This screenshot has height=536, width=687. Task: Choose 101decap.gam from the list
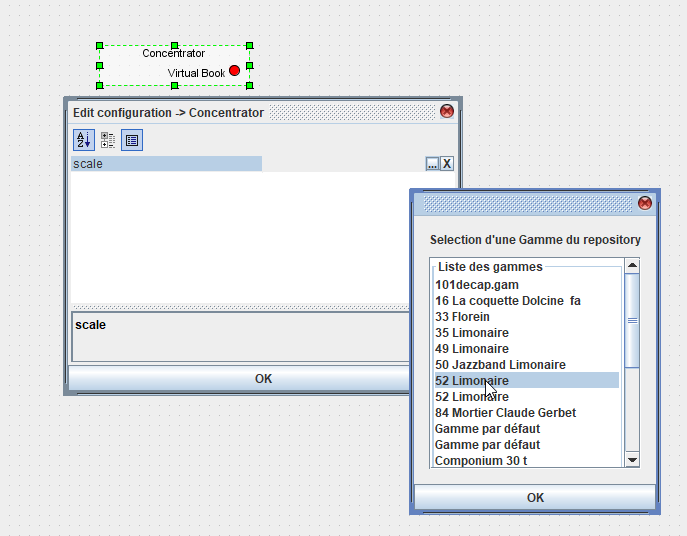click(x=477, y=285)
